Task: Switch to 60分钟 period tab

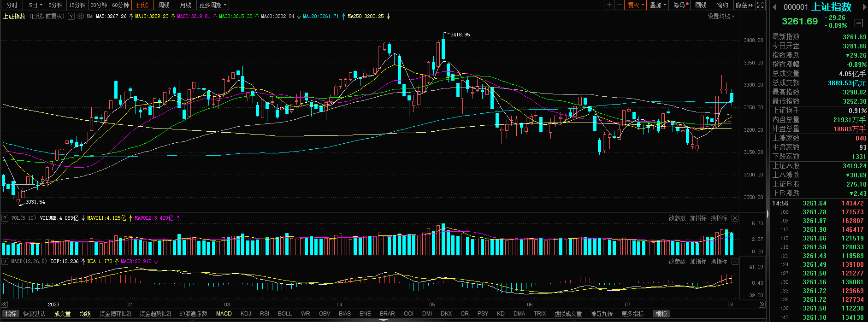Action: tap(120, 5)
